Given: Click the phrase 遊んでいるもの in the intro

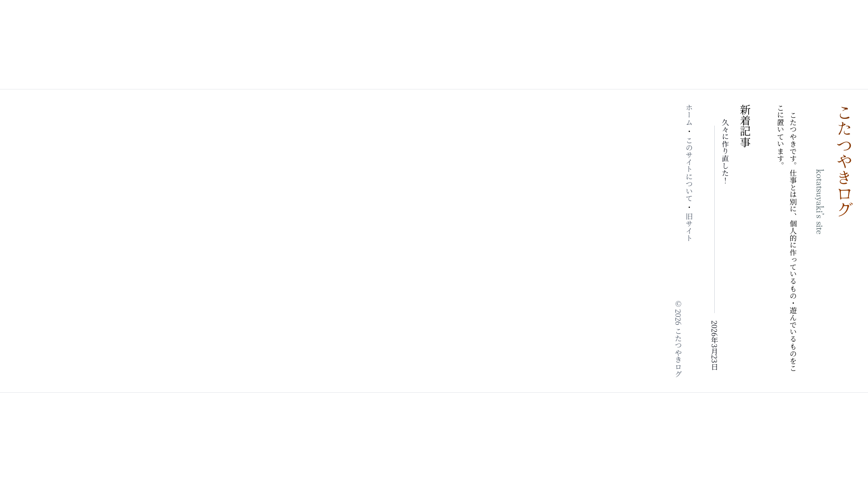Looking at the screenshot, I should [x=793, y=332].
